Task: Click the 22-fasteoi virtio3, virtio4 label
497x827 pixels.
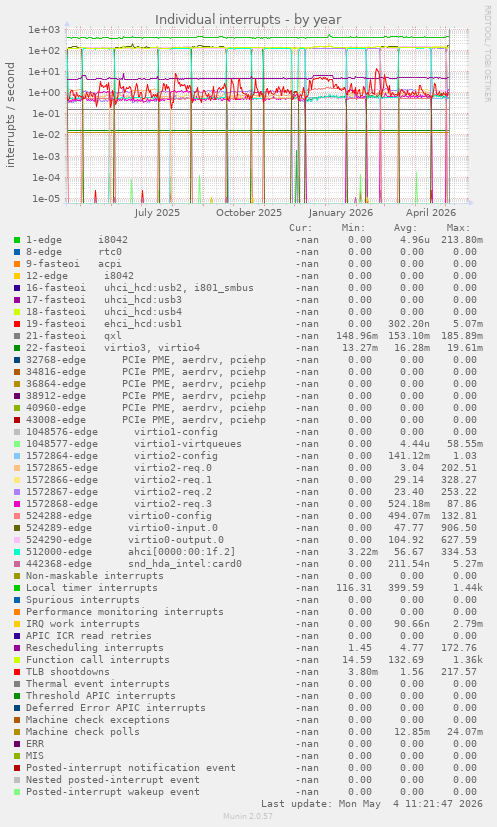Action: (113, 348)
